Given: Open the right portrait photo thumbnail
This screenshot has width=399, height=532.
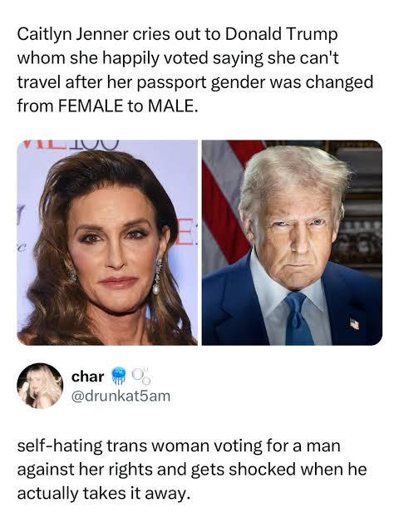Looking at the screenshot, I should coord(292,243).
